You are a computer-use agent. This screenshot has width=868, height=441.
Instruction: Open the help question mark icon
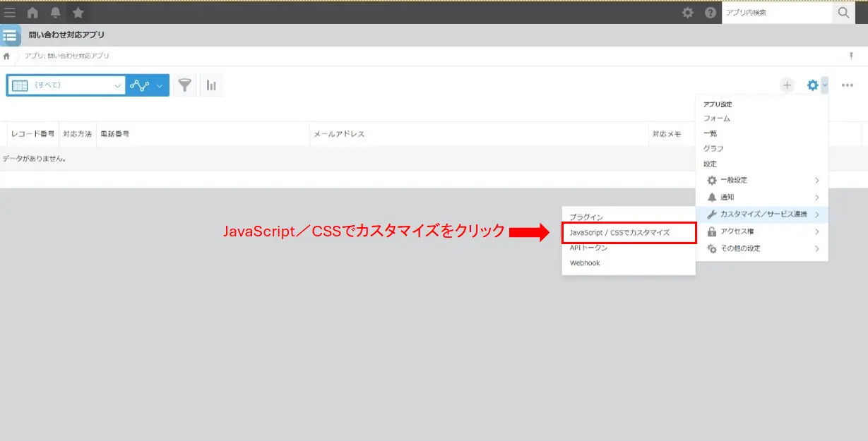(x=709, y=12)
